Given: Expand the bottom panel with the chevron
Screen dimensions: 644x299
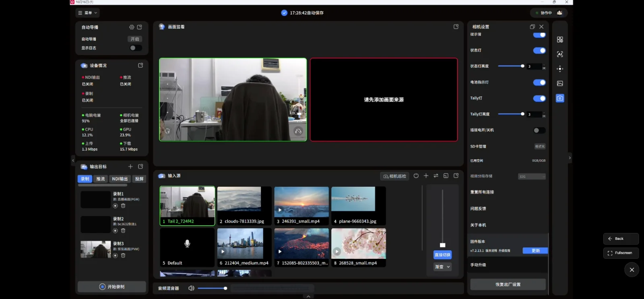Looking at the screenshot, I should point(308,296).
